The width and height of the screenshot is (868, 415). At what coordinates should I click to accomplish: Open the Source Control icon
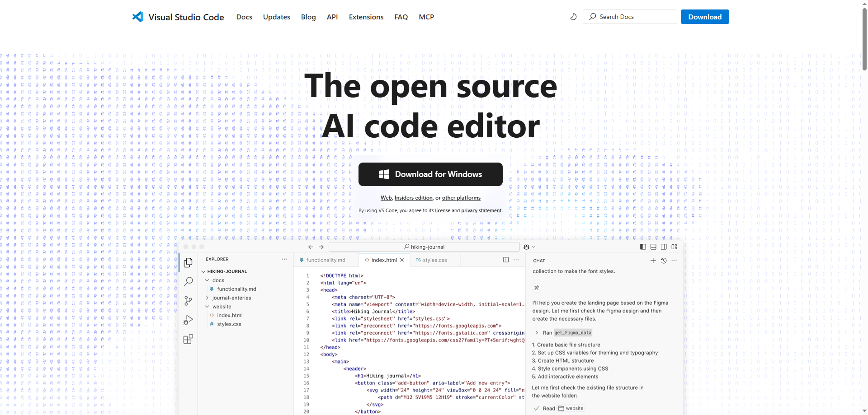click(x=188, y=301)
